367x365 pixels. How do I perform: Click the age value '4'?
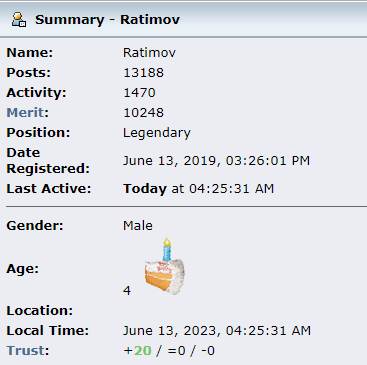(127, 291)
